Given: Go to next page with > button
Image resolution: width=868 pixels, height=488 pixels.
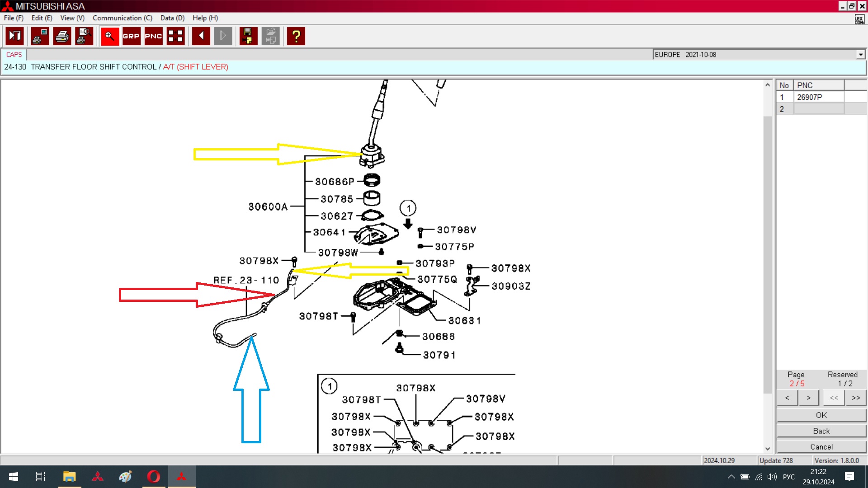Looking at the screenshot, I should [808, 398].
